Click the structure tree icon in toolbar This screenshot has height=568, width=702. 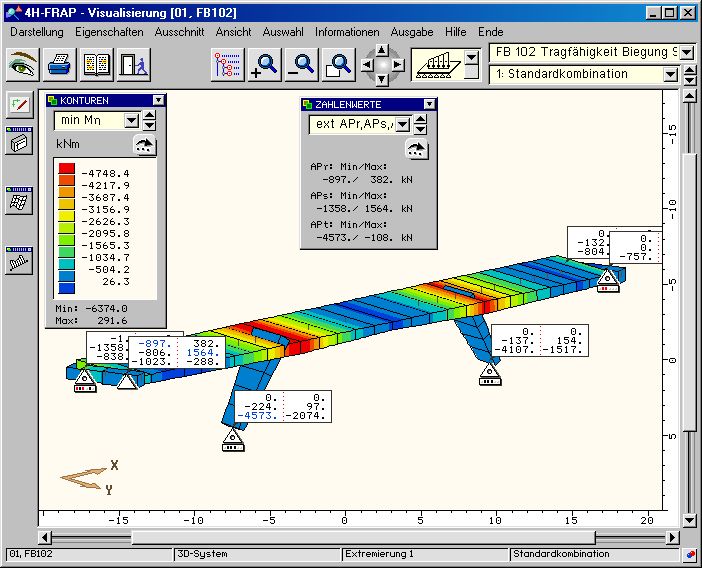point(228,65)
